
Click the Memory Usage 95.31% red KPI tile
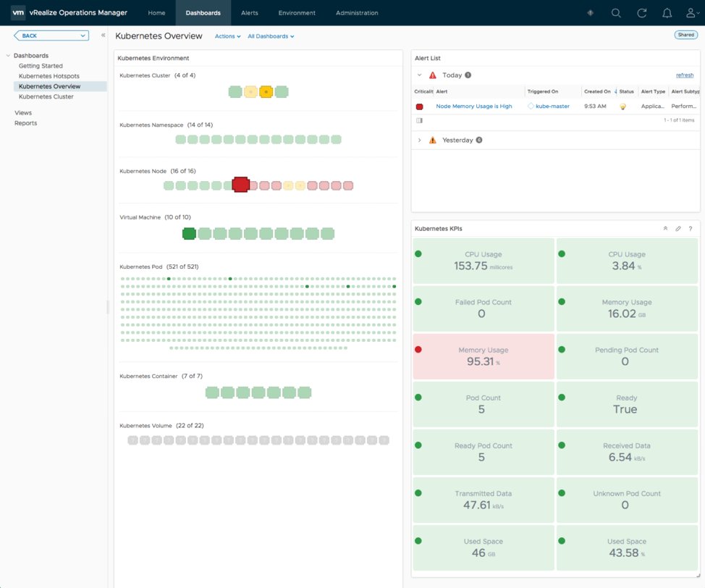(x=484, y=356)
